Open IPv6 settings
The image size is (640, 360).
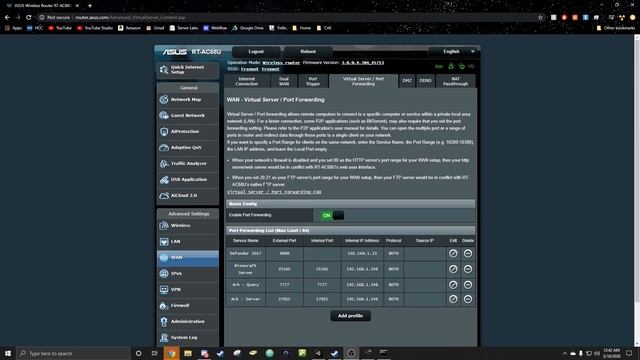(188, 273)
